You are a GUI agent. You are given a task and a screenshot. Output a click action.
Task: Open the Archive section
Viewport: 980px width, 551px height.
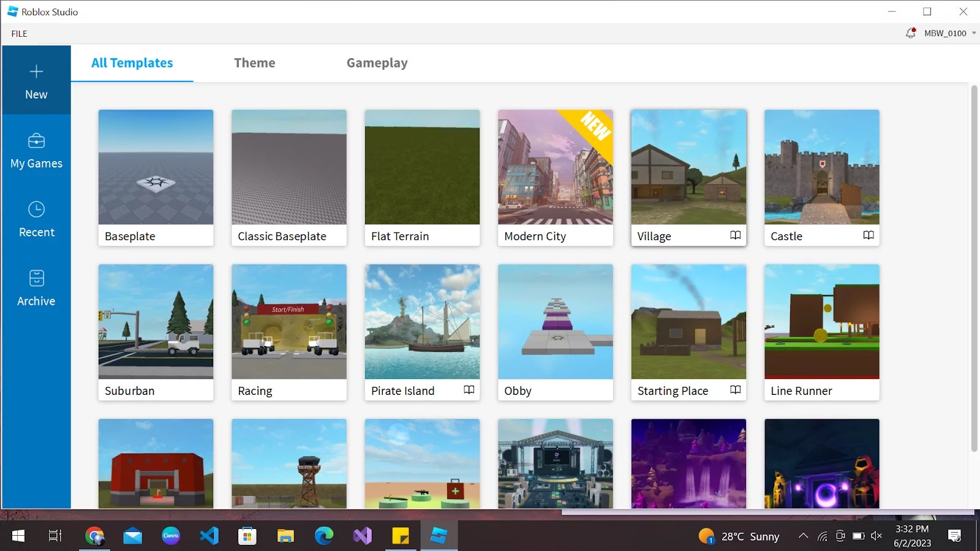pyautogui.click(x=36, y=288)
